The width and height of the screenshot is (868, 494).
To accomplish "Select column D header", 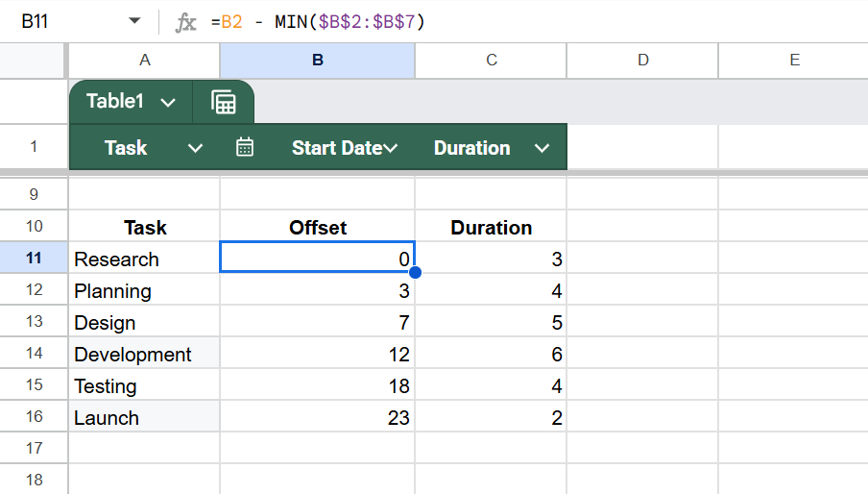I will (x=642, y=60).
